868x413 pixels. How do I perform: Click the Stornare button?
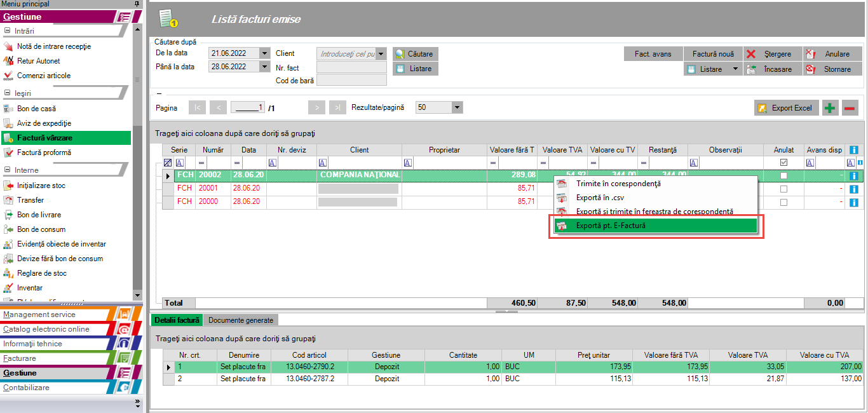coord(831,69)
